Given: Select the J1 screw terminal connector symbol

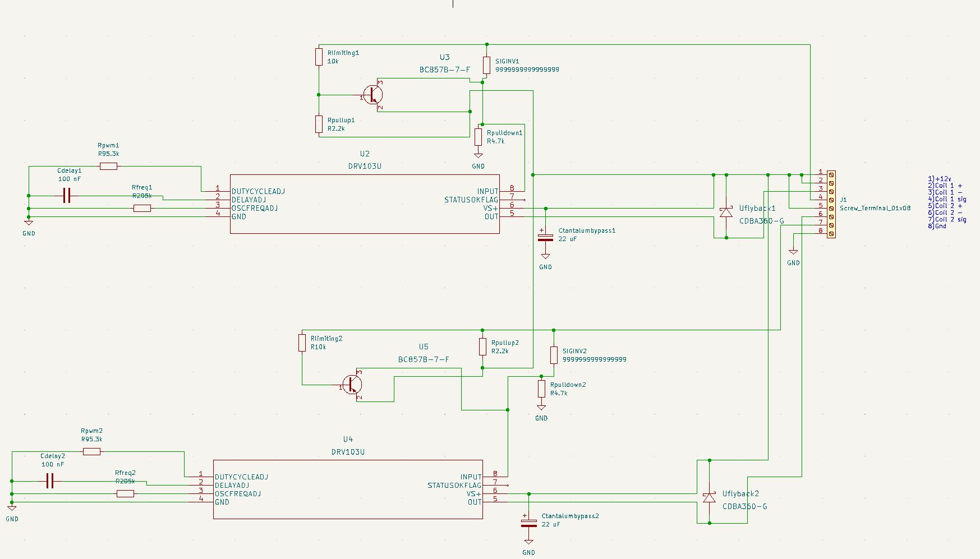Looking at the screenshot, I should (831, 204).
